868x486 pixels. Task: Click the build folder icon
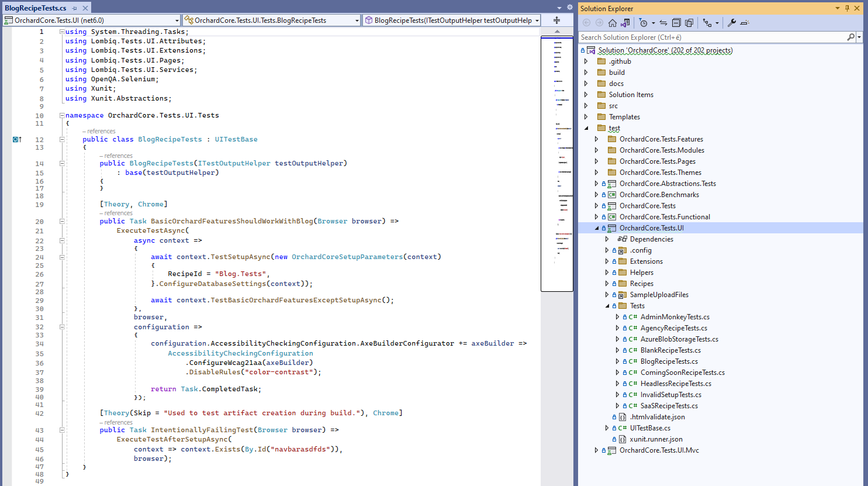[x=601, y=73]
